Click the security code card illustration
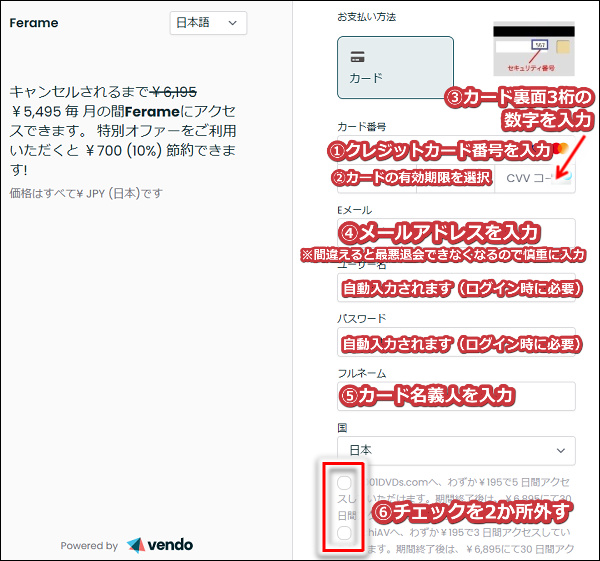The image size is (600, 561). (x=534, y=49)
